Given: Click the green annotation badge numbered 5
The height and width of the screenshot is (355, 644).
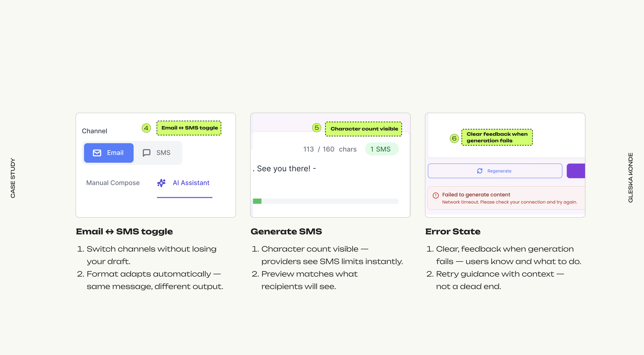Looking at the screenshot, I should pos(317,128).
